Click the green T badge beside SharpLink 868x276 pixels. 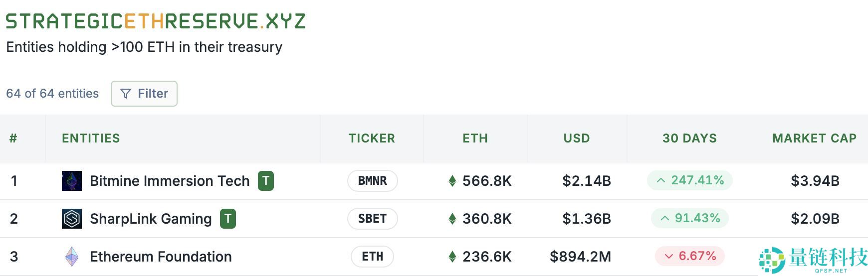coord(228,219)
